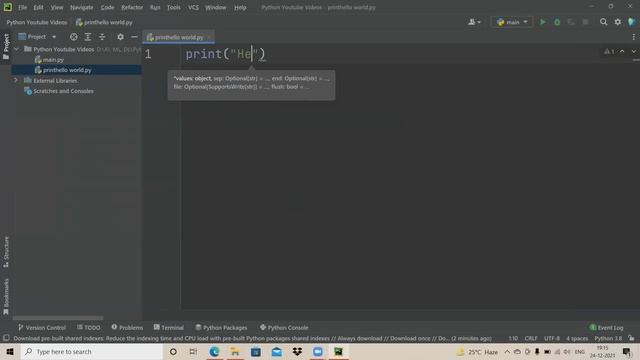Click Collapse All icon in Project panel
The width and height of the screenshot is (640, 360).
click(102, 37)
